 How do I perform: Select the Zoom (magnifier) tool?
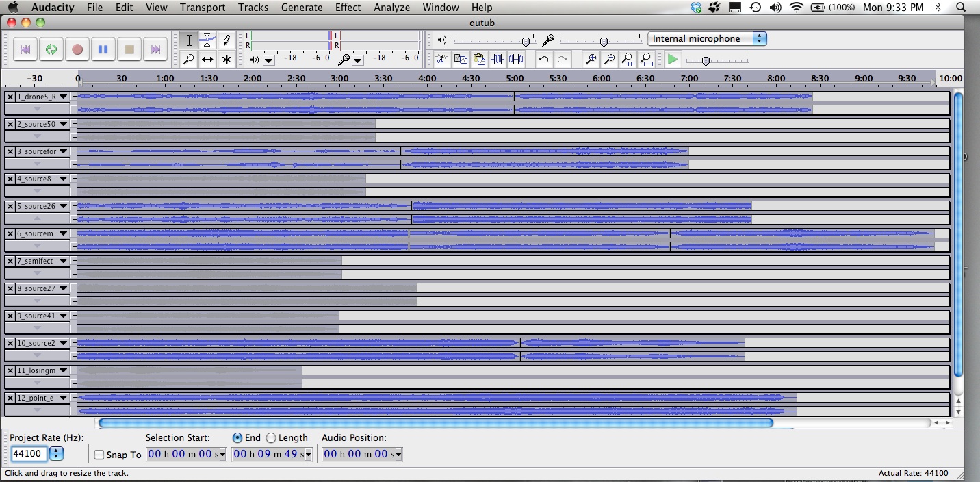coord(189,60)
